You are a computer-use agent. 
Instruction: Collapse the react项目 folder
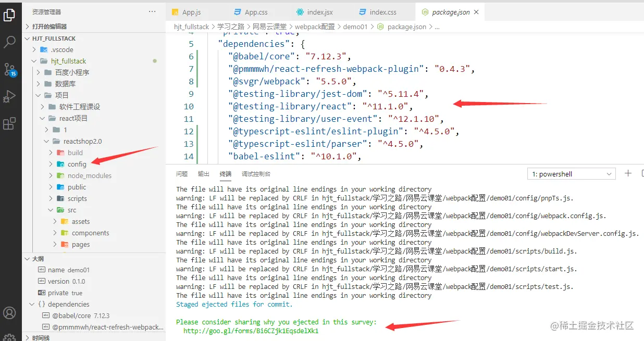click(94, 118)
